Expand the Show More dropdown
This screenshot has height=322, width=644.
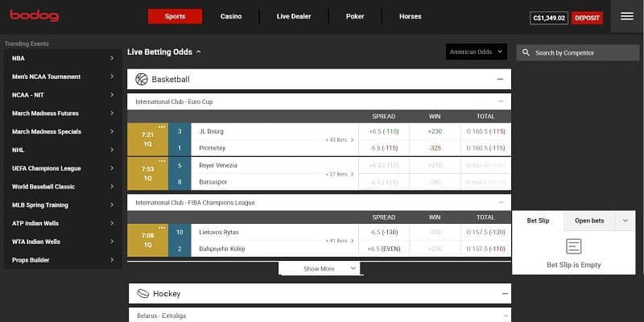coord(319,269)
